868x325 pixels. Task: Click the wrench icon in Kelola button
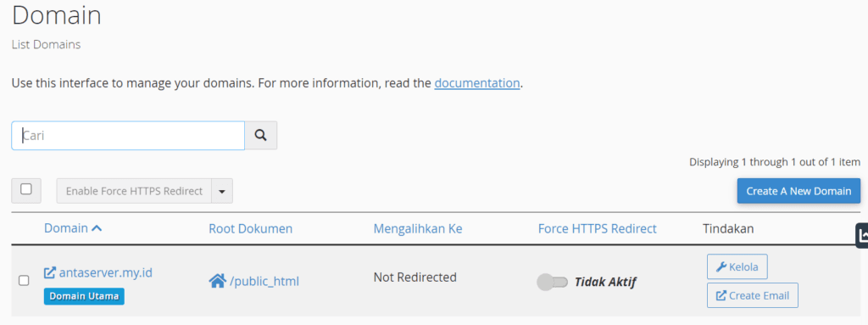721,267
